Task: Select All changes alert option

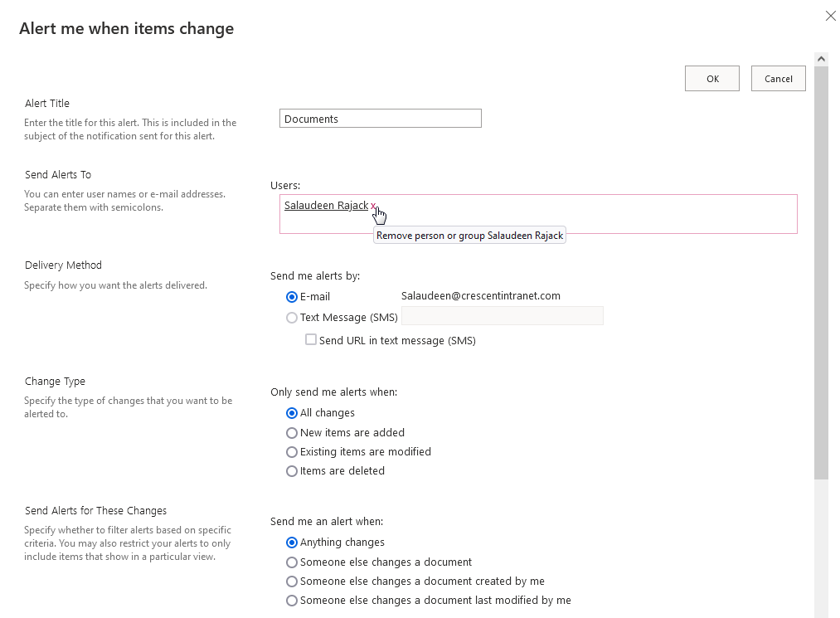Action: coord(292,412)
